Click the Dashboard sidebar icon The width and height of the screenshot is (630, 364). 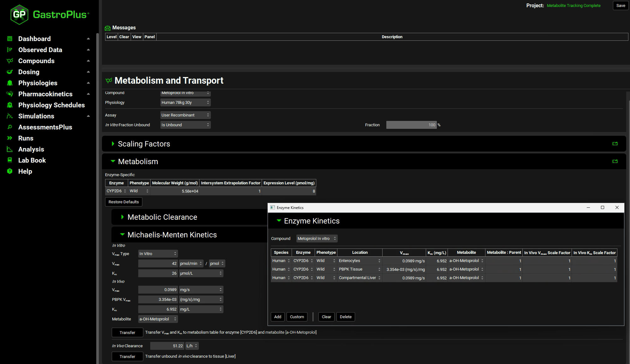10,39
